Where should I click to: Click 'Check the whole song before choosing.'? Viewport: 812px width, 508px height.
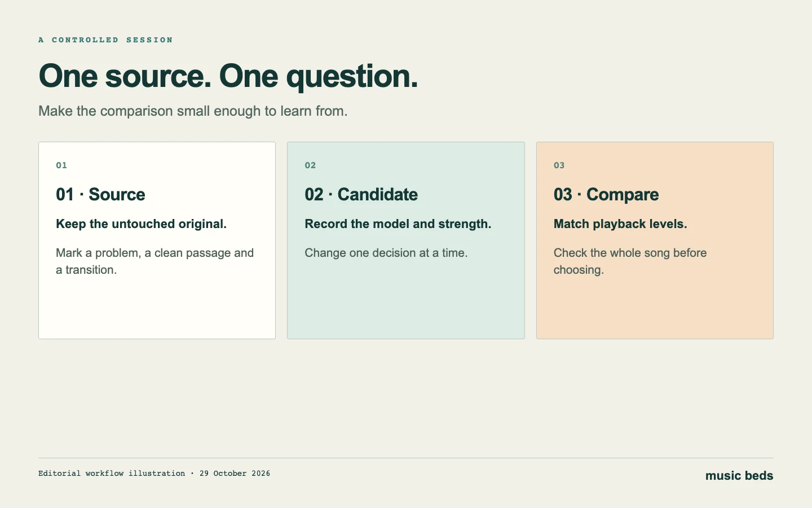[630, 261]
